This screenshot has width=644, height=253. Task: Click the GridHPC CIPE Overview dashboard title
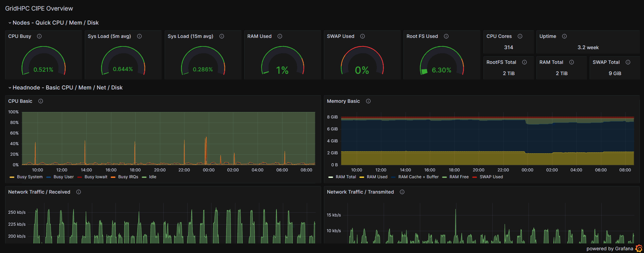click(39, 9)
